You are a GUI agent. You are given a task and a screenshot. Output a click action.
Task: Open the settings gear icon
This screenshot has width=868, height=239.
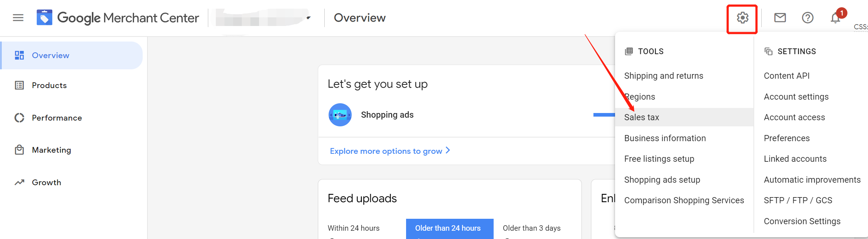click(742, 18)
